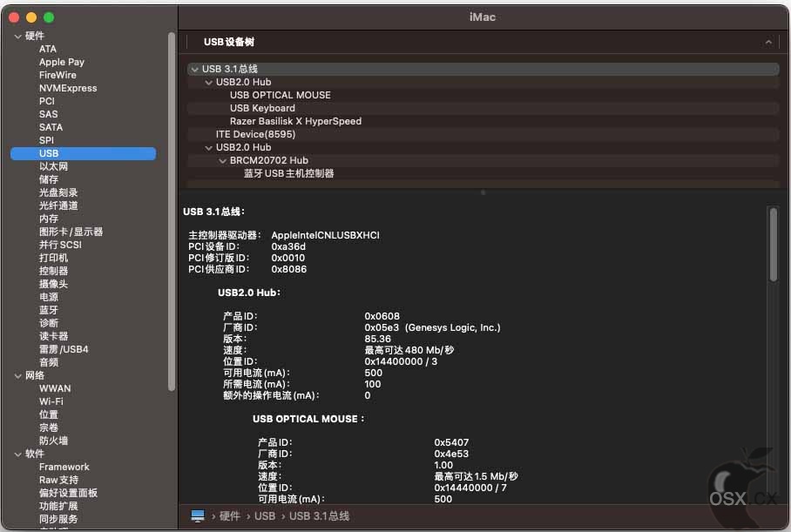Open 打印机 in the sidebar
Viewport: 791px width, 532px height.
[53, 259]
